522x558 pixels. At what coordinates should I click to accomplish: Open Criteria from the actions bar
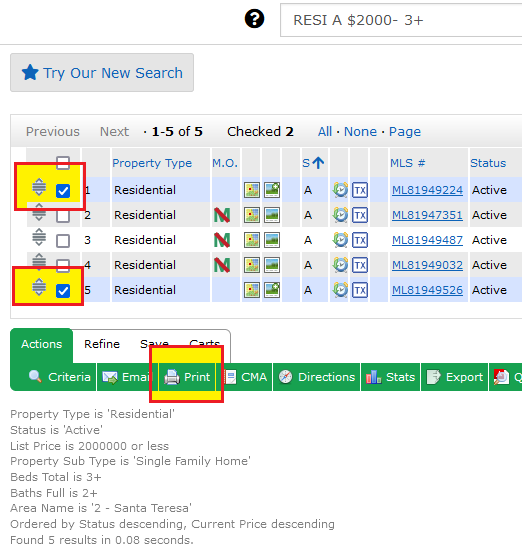point(59,377)
